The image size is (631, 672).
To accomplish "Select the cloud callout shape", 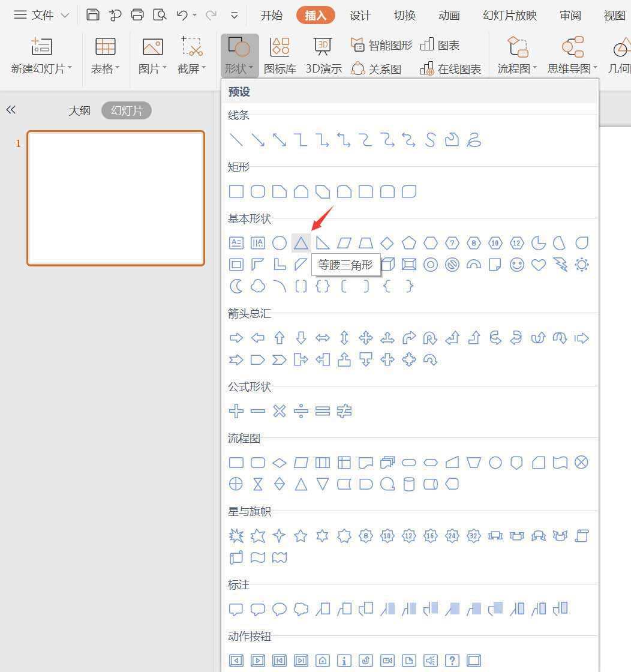I will [301, 609].
